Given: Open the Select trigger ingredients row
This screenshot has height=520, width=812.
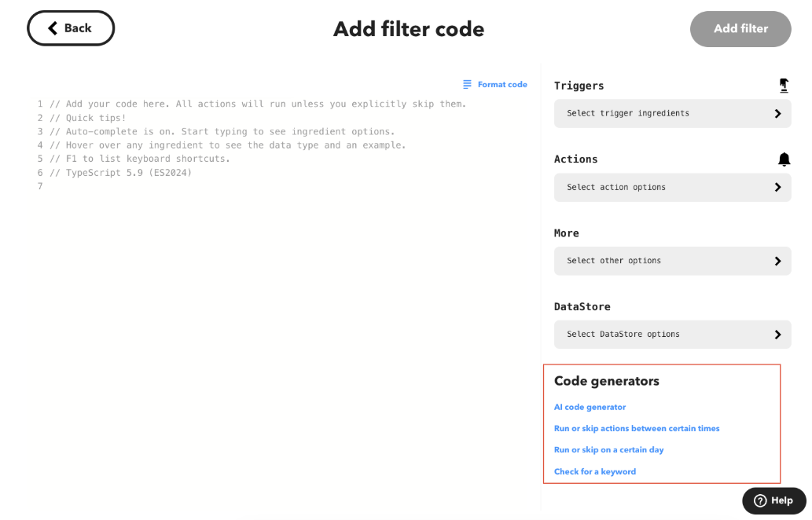Looking at the screenshot, I should tap(672, 113).
